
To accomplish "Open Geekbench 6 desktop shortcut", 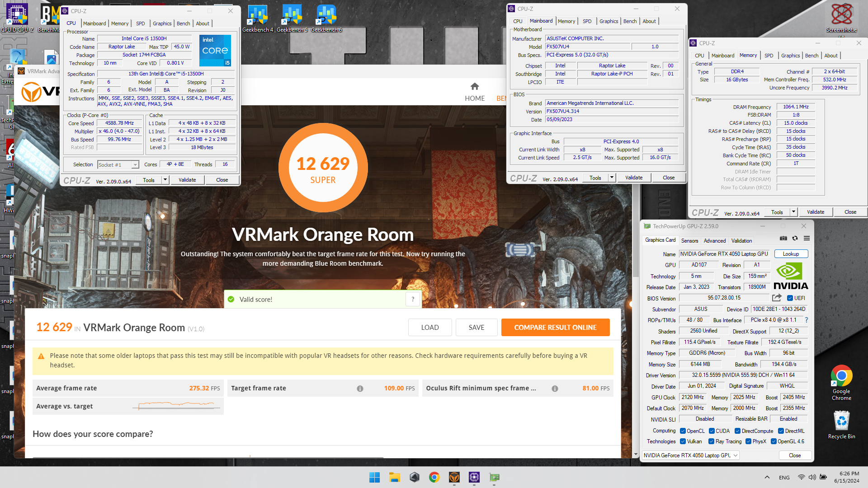I will [326, 18].
